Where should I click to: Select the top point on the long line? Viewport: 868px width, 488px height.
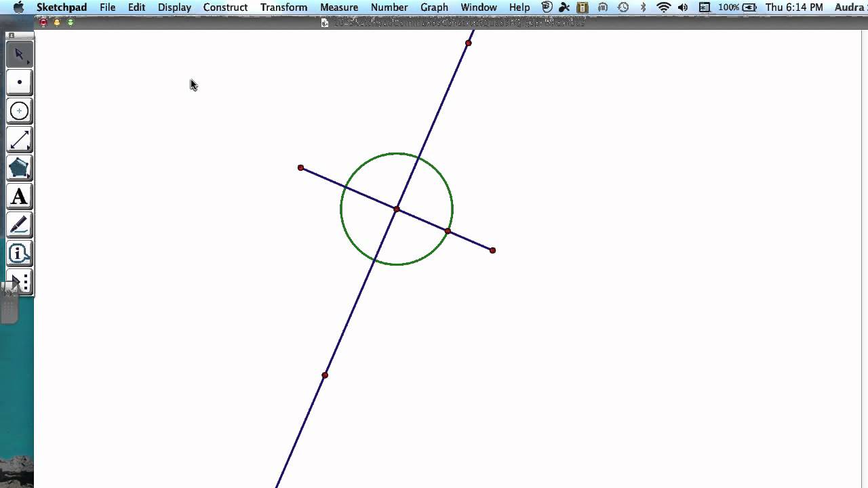[x=468, y=43]
